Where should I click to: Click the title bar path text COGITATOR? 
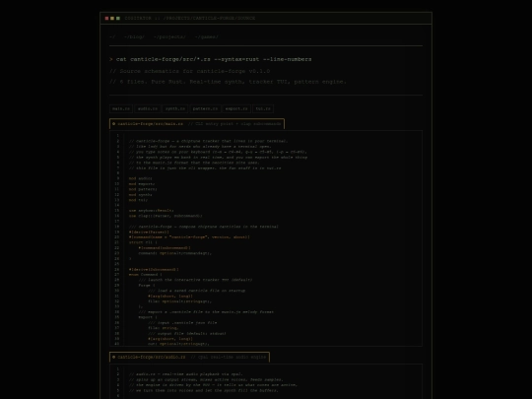138,19
